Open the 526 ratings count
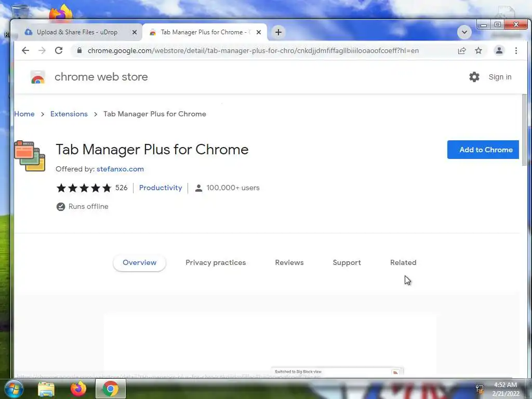532x399 pixels. [x=121, y=188]
